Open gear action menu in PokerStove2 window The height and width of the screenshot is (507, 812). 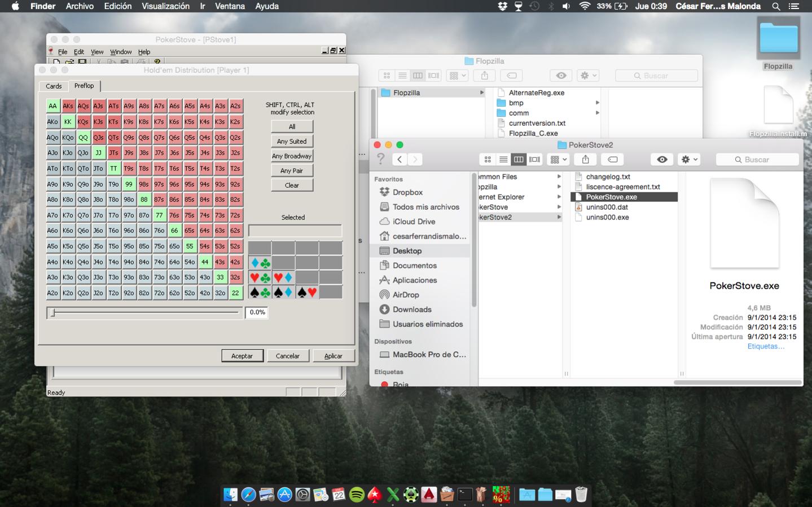pyautogui.click(x=689, y=160)
